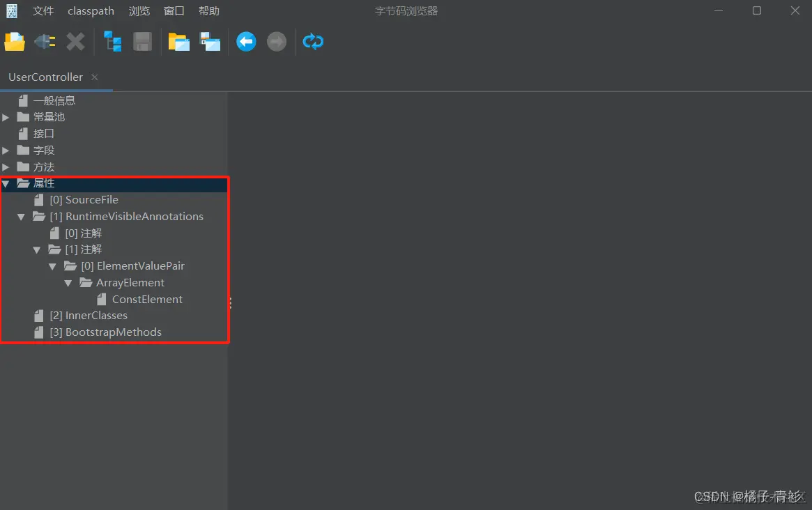
Task: Select the 属性 folder item
Action: (x=43, y=183)
